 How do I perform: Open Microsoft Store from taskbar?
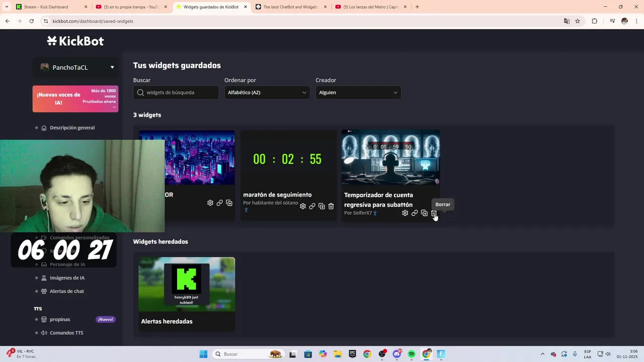click(308, 354)
